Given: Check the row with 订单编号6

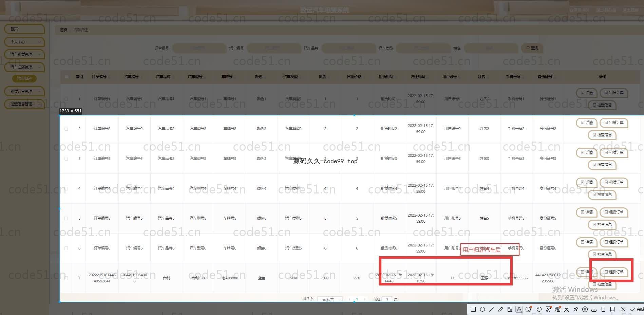Looking at the screenshot, I should [x=66, y=248].
